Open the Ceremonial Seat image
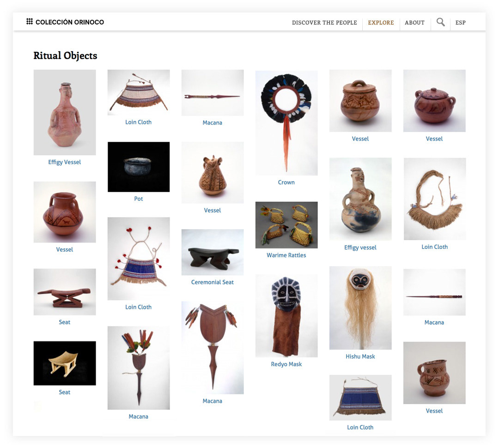Image resolution: width=499 pixels, height=448 pixels. [212, 252]
